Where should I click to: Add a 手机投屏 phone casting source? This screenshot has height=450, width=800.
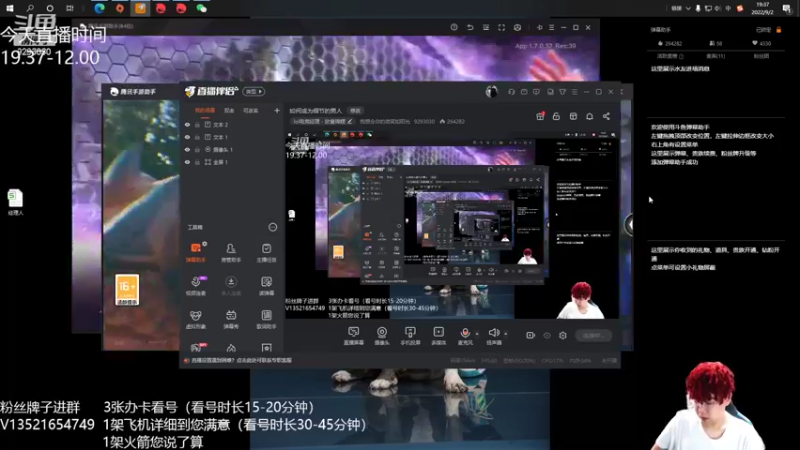(410, 336)
